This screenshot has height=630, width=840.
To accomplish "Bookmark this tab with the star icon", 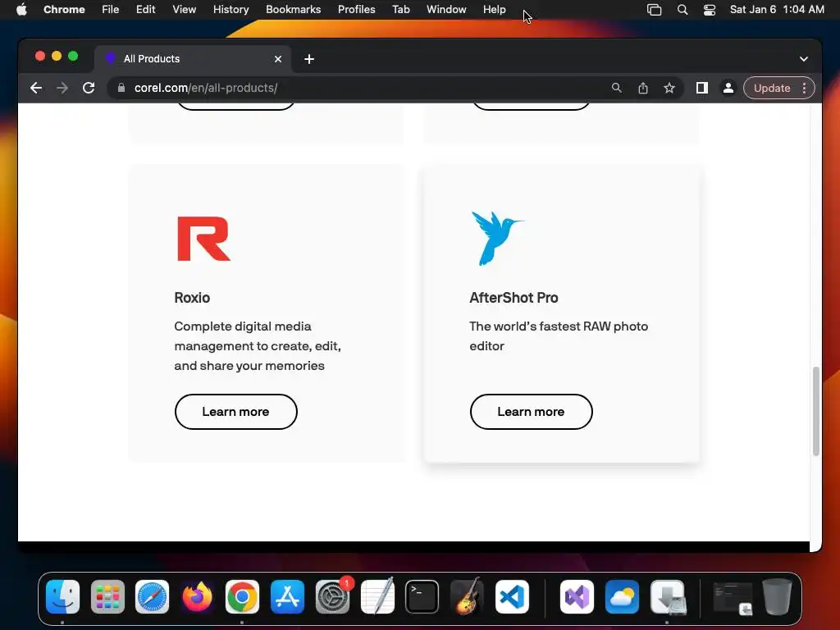I will (669, 88).
